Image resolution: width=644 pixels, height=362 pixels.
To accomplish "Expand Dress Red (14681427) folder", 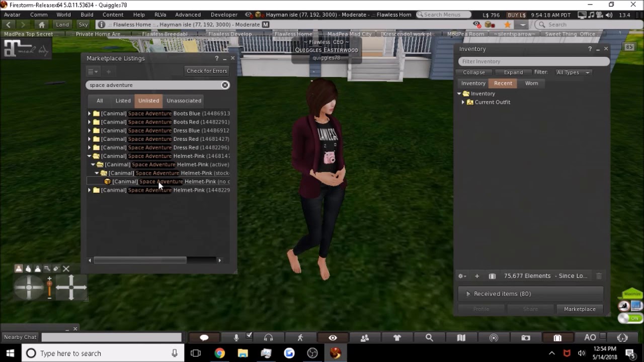I will 90,139.
